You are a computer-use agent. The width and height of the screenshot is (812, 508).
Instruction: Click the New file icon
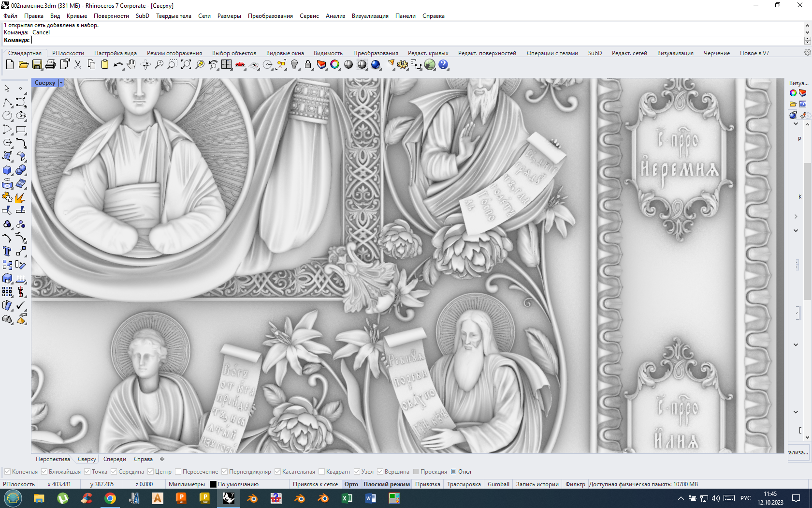10,64
